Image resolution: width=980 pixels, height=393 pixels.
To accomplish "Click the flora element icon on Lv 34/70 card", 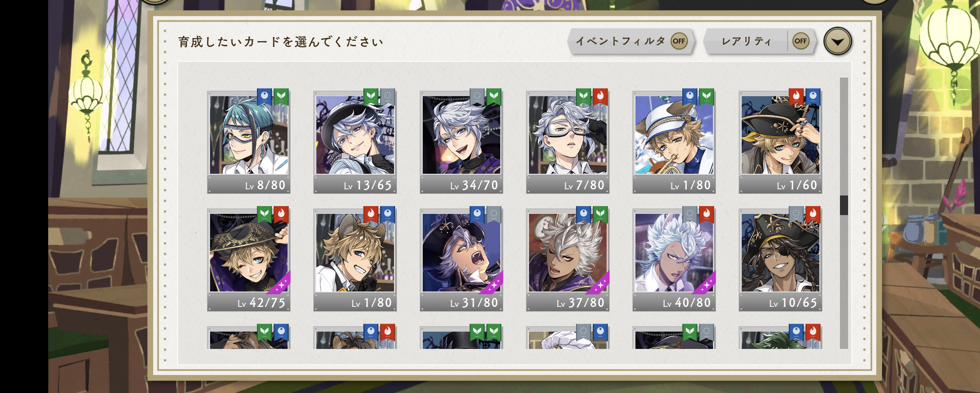I will click(494, 96).
